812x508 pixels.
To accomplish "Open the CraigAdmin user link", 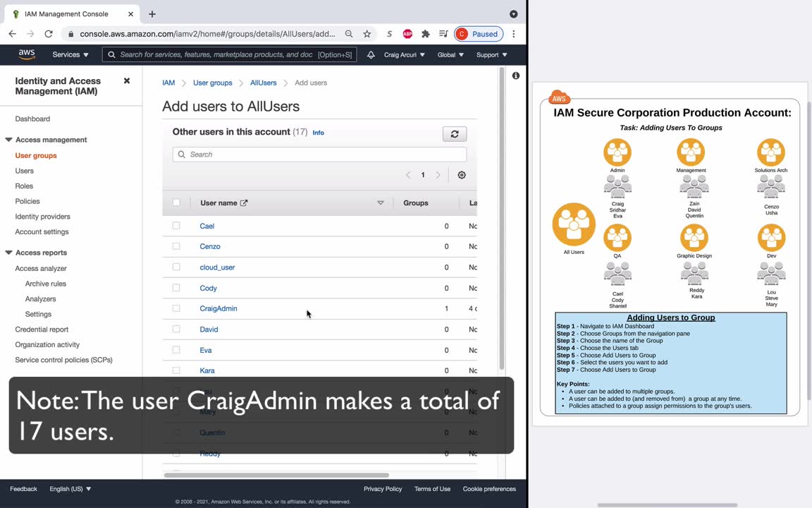I will [x=219, y=308].
